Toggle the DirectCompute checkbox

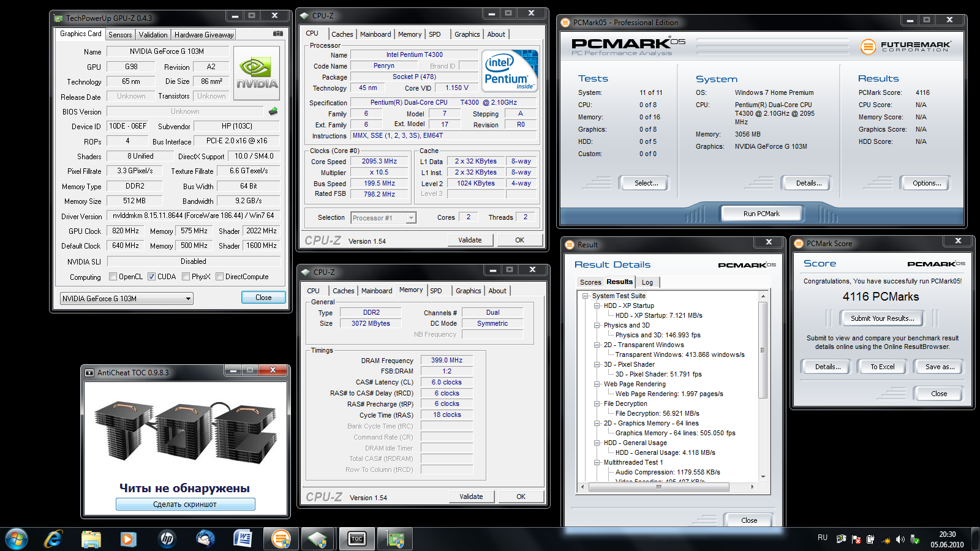[219, 277]
